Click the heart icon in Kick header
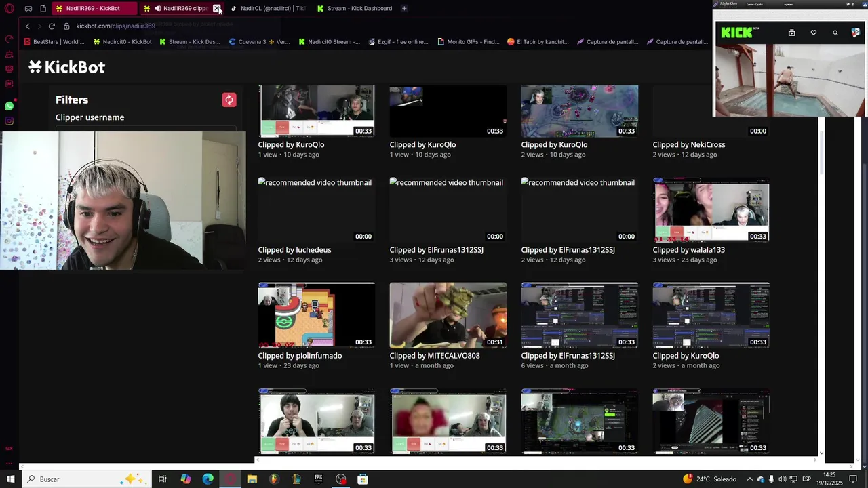868x488 pixels. 814,33
